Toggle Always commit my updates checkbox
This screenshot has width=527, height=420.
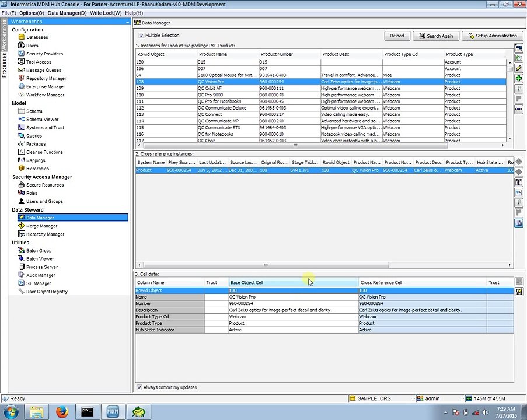[139, 387]
